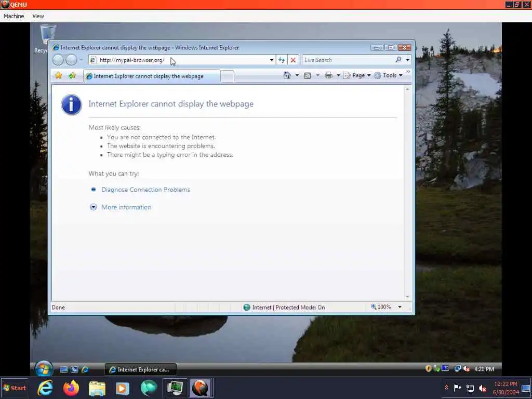
Task: Click Switch between windows quick launch icon
Action: [74, 369]
